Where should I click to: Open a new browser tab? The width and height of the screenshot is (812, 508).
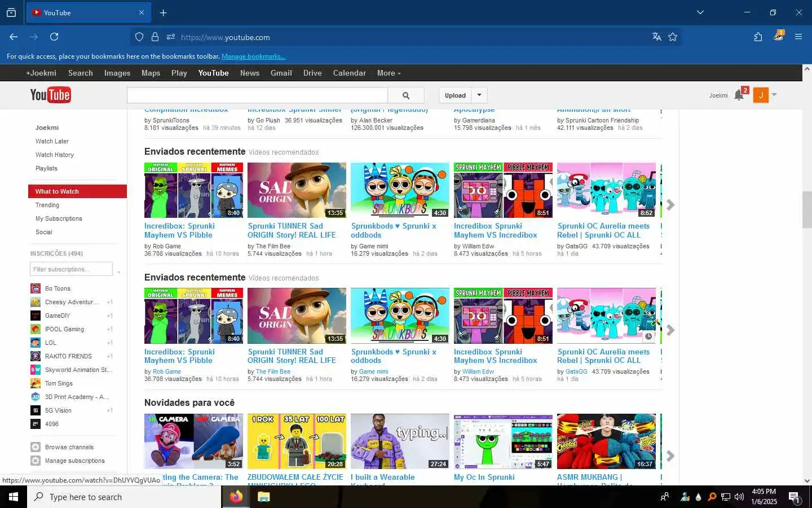(x=163, y=12)
